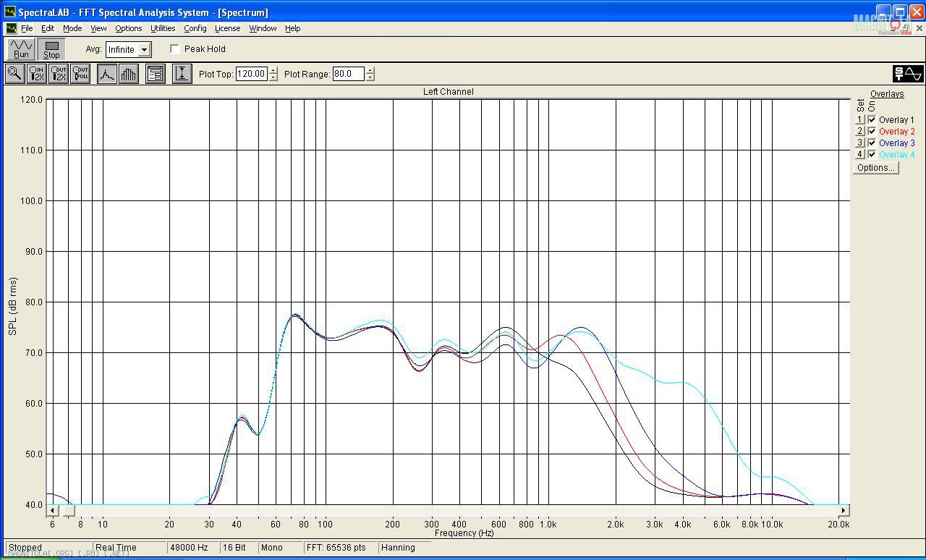Open the Utilities menu
The width and height of the screenshot is (926, 560).
coord(163,28)
